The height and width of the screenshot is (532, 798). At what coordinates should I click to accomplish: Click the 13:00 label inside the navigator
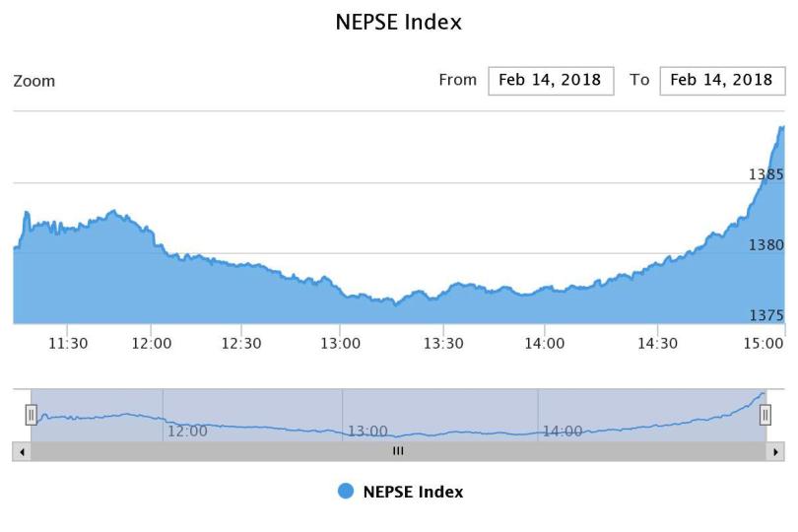[367, 432]
